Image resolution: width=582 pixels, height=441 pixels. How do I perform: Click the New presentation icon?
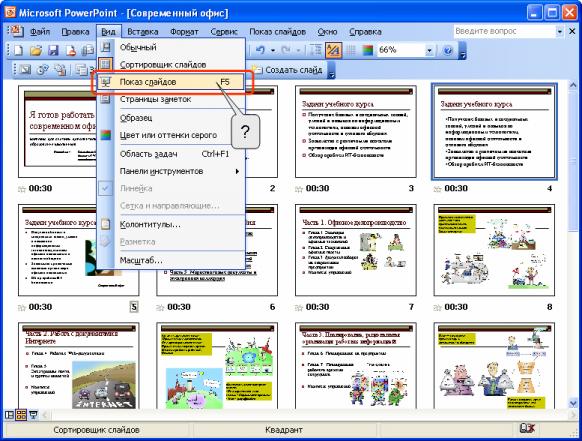tap(18, 50)
